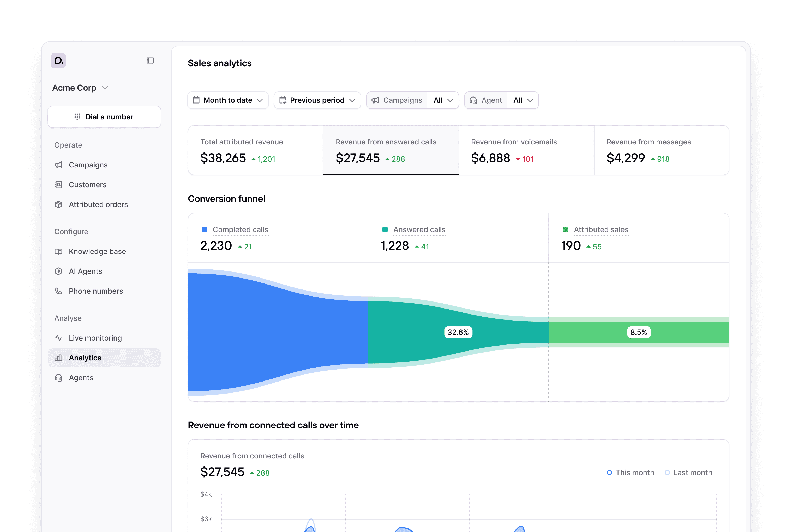Open the Campaigns All filter dropdown

443,100
